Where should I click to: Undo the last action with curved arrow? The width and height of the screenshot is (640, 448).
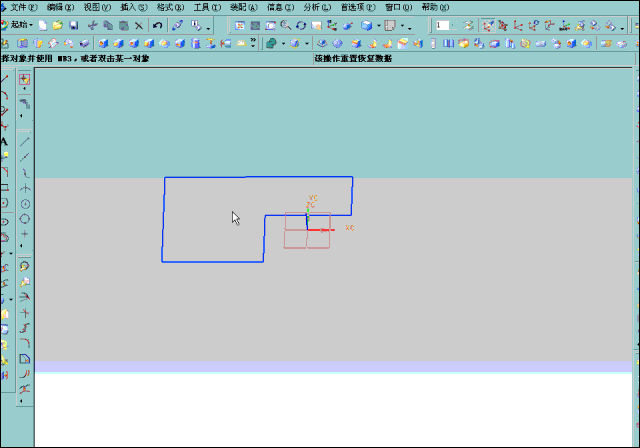pos(158,25)
